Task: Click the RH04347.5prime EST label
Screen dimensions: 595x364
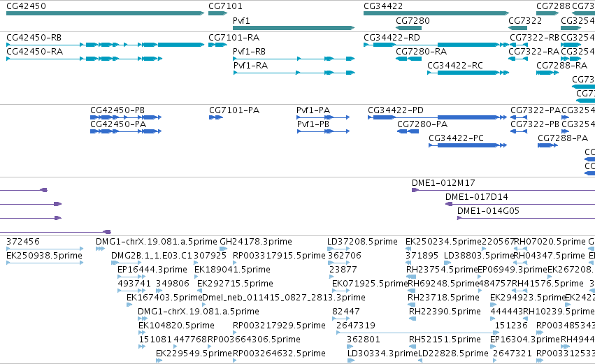Action: coord(549,256)
